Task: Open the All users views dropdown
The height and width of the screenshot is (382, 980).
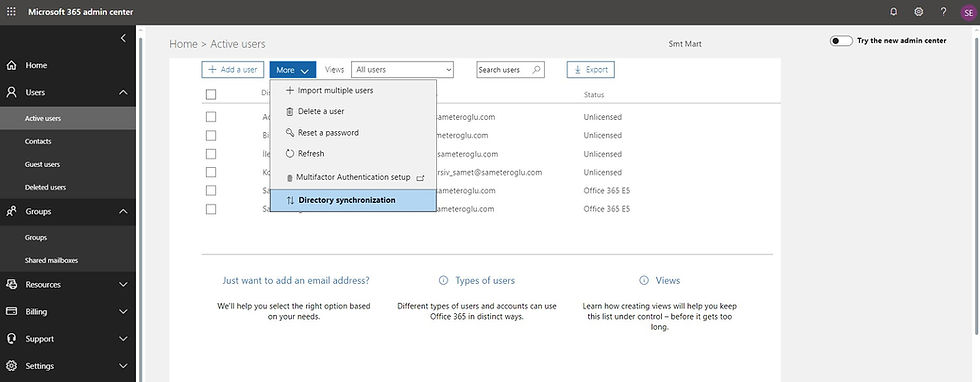Action: 402,69
